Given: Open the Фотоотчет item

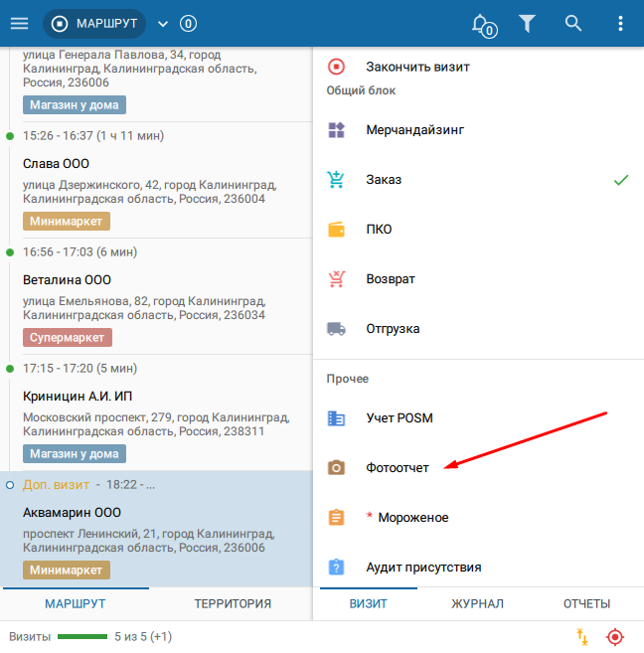Looking at the screenshot, I should (x=398, y=467).
